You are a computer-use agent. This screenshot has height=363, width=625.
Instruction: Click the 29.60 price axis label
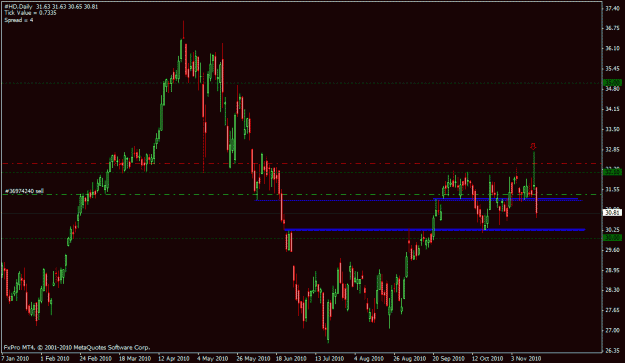coord(612,250)
